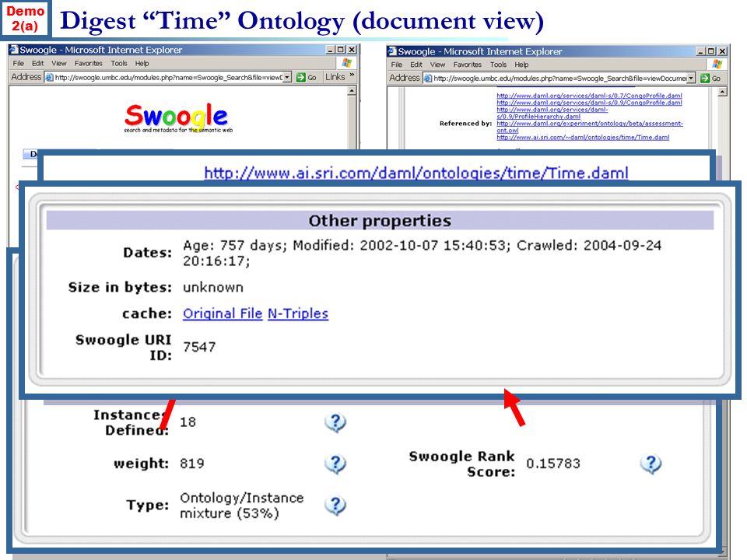Viewport: 747px width, 560px height.
Task: Click the address field in left IE window
Action: click(x=168, y=77)
